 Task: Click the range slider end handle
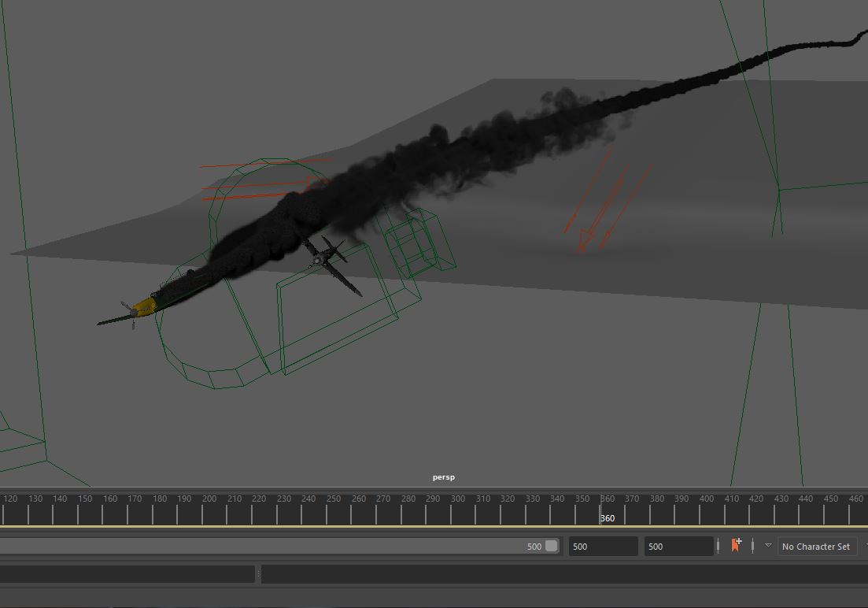(551, 547)
